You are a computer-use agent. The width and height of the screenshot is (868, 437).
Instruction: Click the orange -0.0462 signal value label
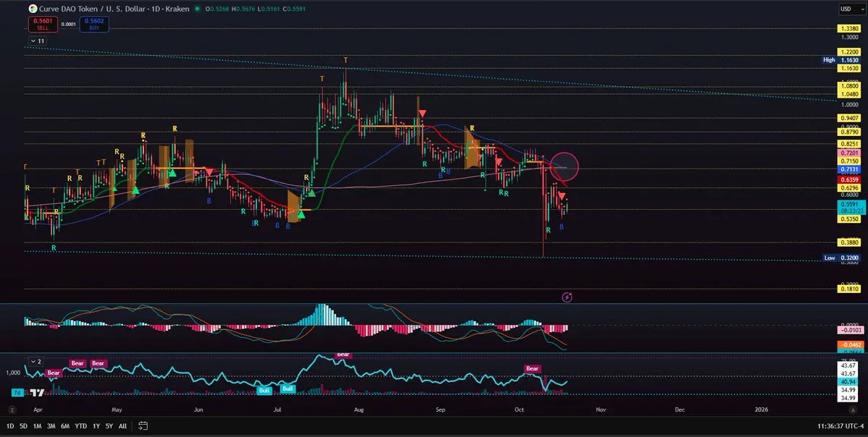pyautogui.click(x=851, y=344)
